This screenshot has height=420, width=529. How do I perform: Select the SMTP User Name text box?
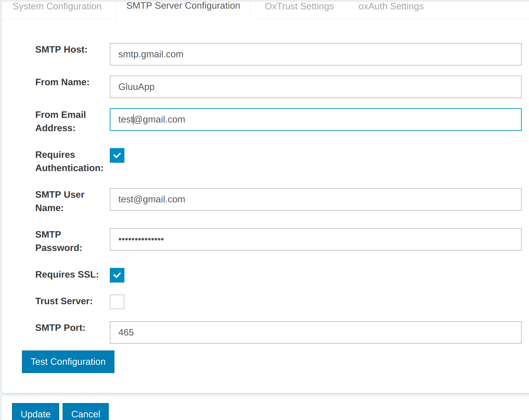tap(315, 199)
